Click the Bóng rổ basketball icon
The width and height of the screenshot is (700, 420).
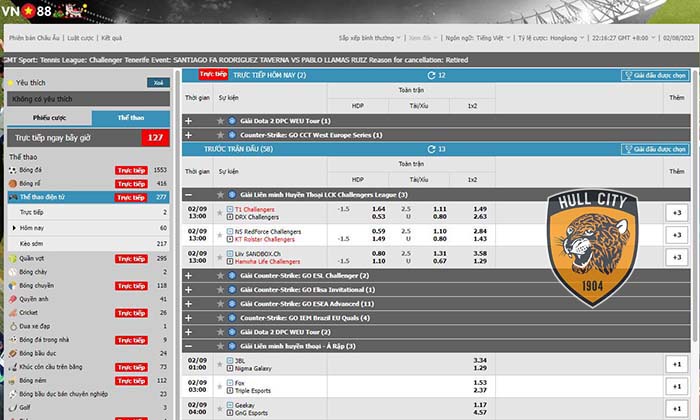(11, 184)
